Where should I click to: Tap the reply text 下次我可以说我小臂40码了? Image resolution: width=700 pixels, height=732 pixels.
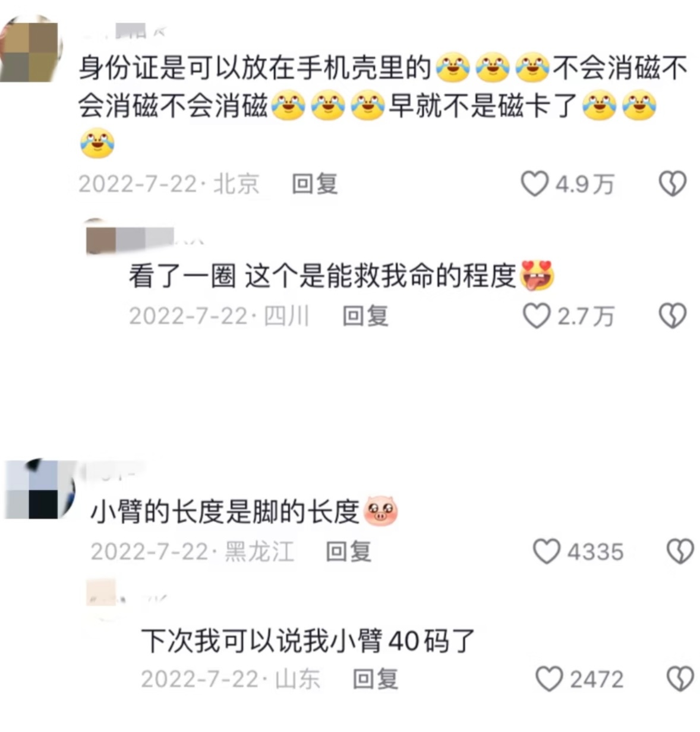tap(308, 640)
